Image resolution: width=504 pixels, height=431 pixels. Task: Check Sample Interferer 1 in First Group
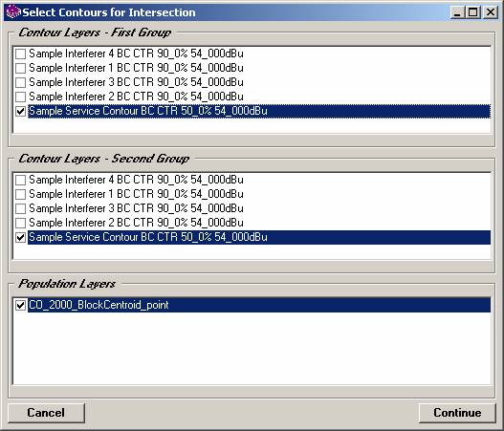click(x=21, y=68)
